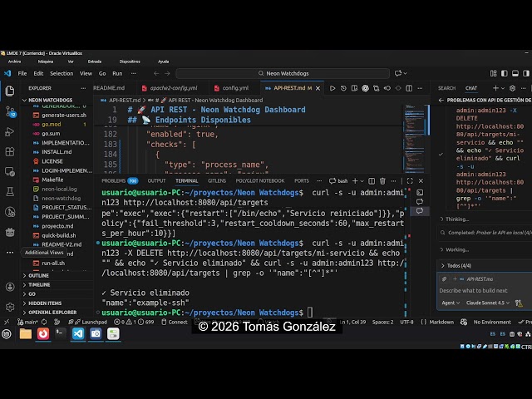Navigate forward with the arrow near search
Viewport: 532px width, 399px height.
[167, 73]
